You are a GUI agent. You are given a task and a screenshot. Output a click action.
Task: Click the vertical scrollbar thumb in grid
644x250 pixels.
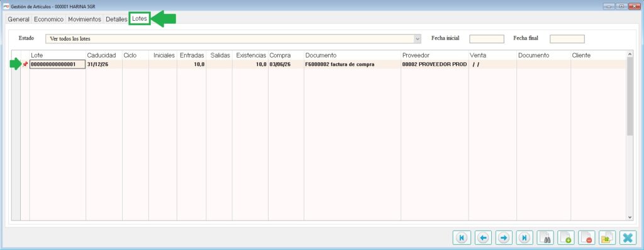(630, 97)
